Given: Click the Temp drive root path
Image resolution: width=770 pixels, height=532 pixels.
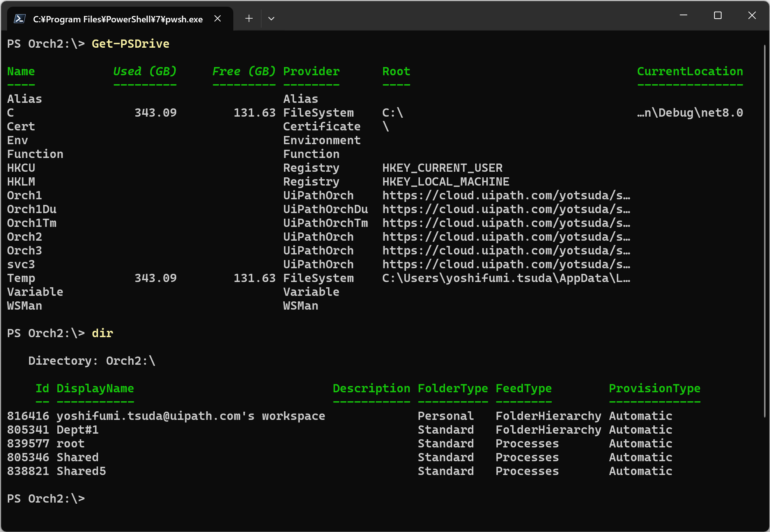Looking at the screenshot, I should pyautogui.click(x=506, y=278).
